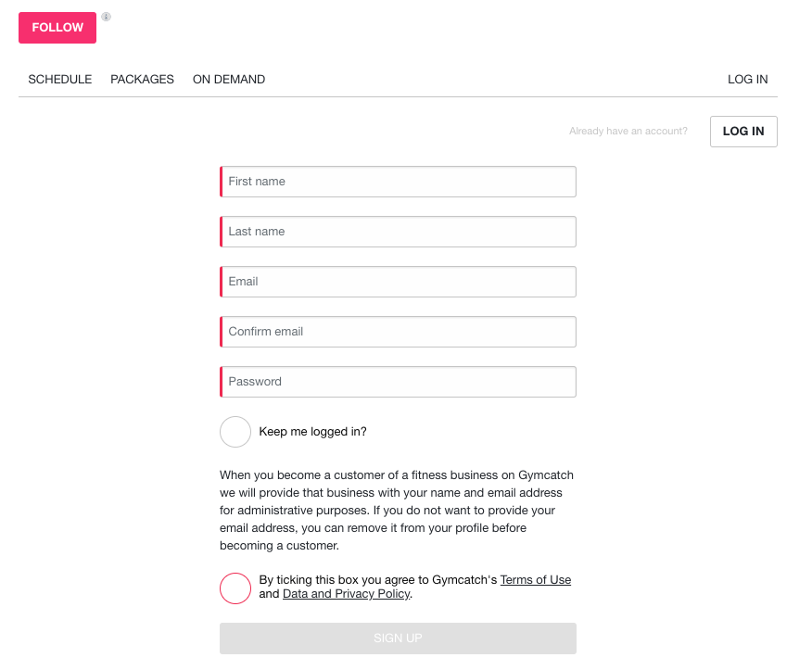
Task: Open the Terms of Use link
Action: (x=536, y=580)
